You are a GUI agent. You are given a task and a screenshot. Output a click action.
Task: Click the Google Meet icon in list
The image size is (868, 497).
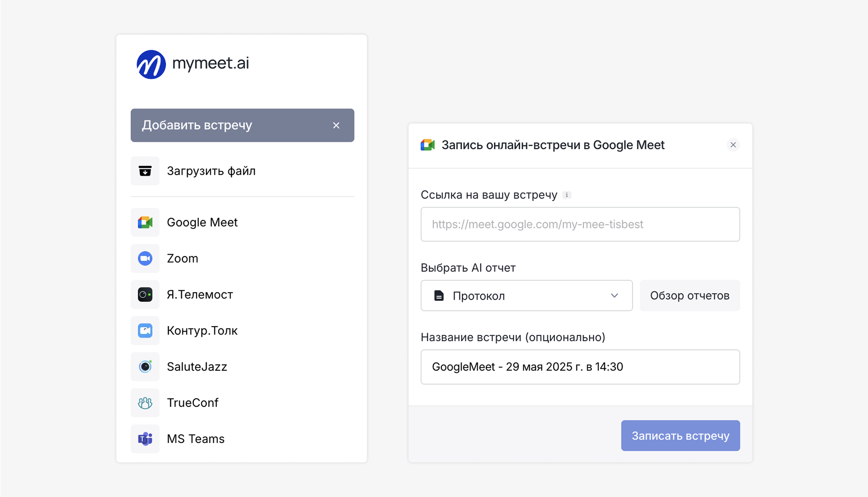pos(145,222)
